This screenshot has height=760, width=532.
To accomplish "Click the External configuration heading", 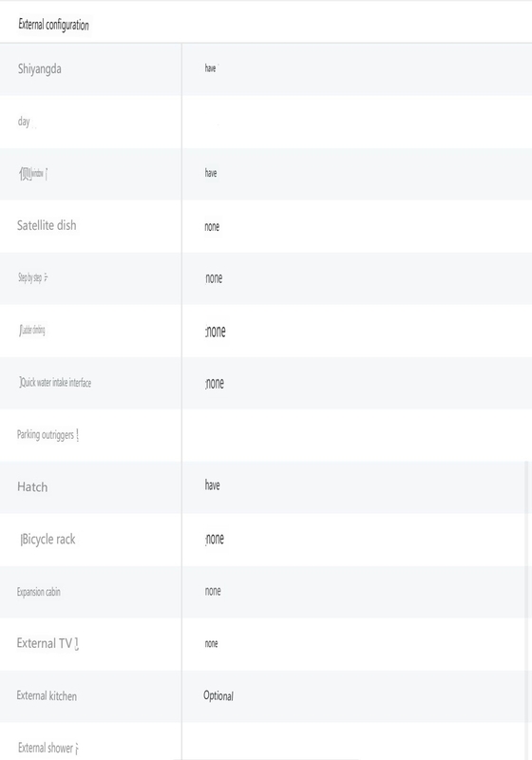I will click(53, 25).
